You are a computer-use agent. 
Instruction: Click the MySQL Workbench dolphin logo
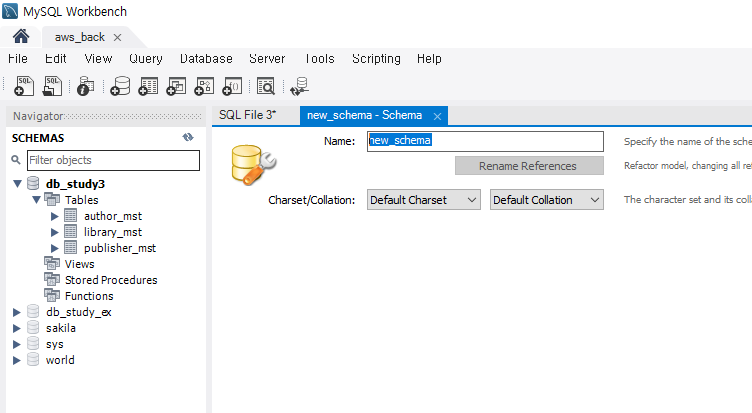(10, 11)
